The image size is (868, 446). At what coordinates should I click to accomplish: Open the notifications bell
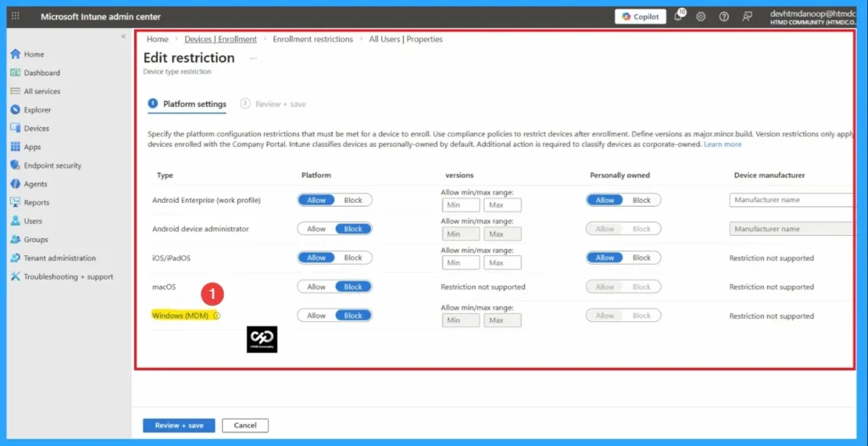pos(678,17)
